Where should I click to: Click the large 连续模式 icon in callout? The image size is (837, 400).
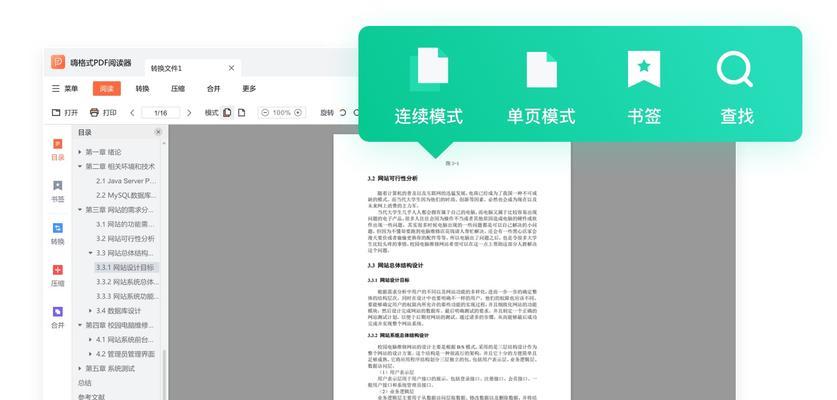coord(429,69)
